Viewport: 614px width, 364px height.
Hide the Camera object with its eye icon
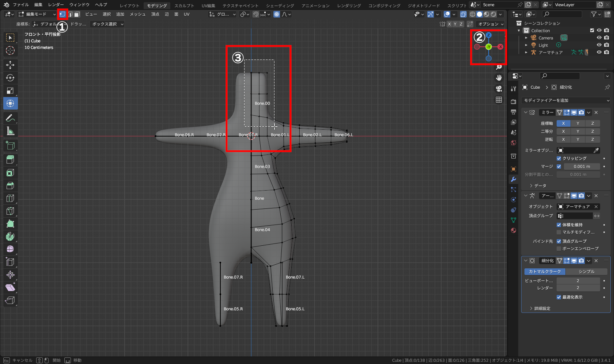(x=599, y=38)
